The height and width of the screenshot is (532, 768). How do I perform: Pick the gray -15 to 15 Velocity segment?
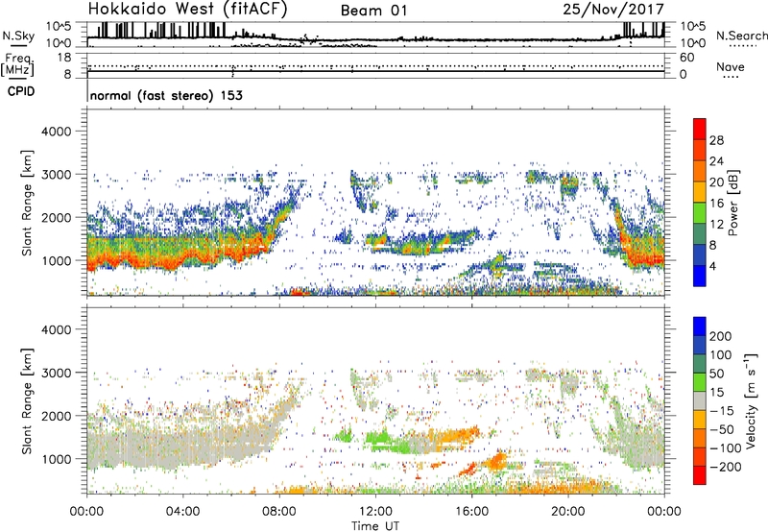pos(700,400)
